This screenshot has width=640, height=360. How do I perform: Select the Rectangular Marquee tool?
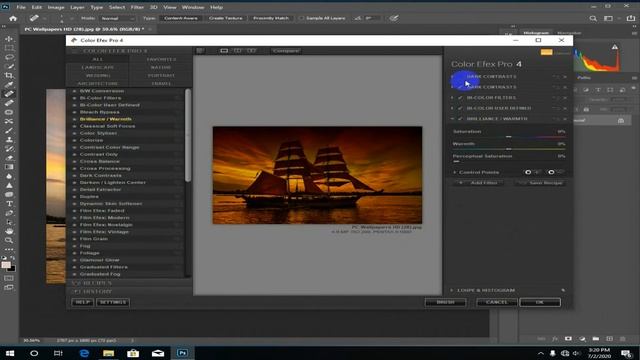(x=9, y=48)
